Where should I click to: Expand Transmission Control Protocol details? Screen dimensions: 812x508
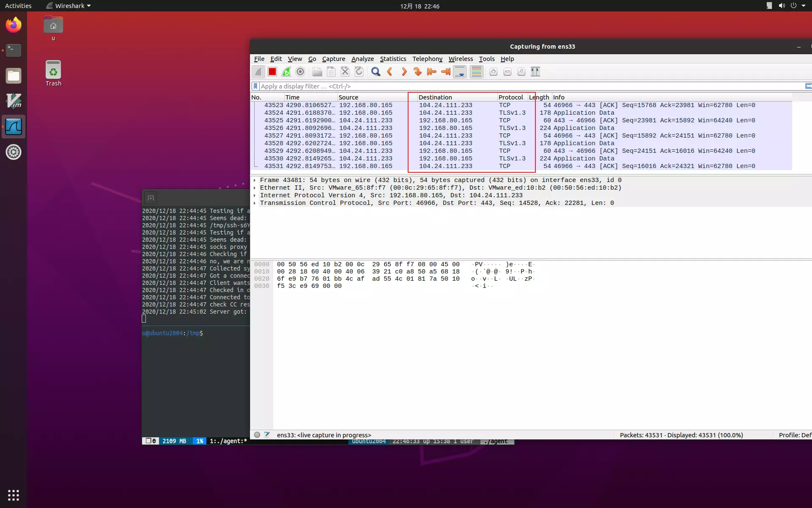255,203
